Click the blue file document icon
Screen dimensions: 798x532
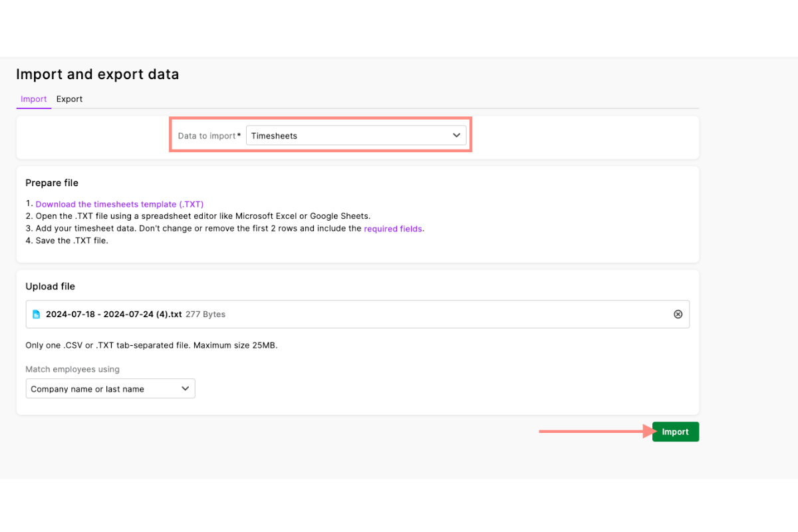click(x=37, y=314)
